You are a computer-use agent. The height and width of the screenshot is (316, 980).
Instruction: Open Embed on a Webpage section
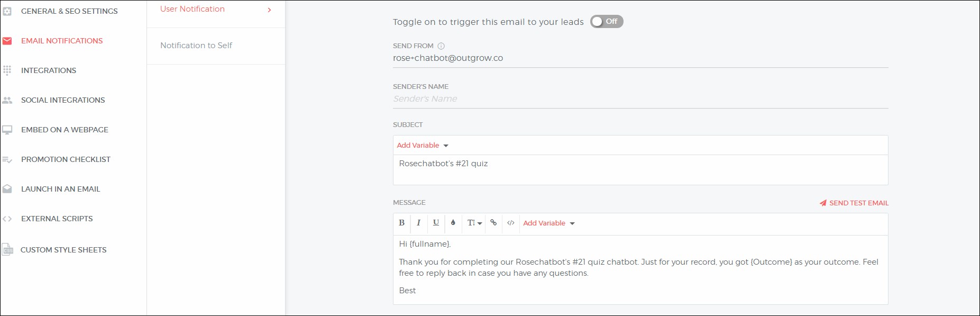pos(65,130)
